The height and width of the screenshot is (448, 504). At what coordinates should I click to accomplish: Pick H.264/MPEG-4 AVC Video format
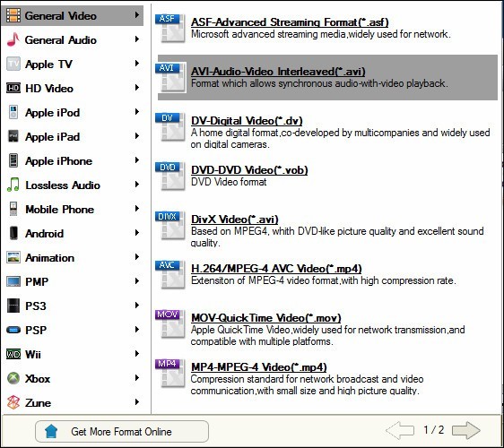(x=276, y=269)
